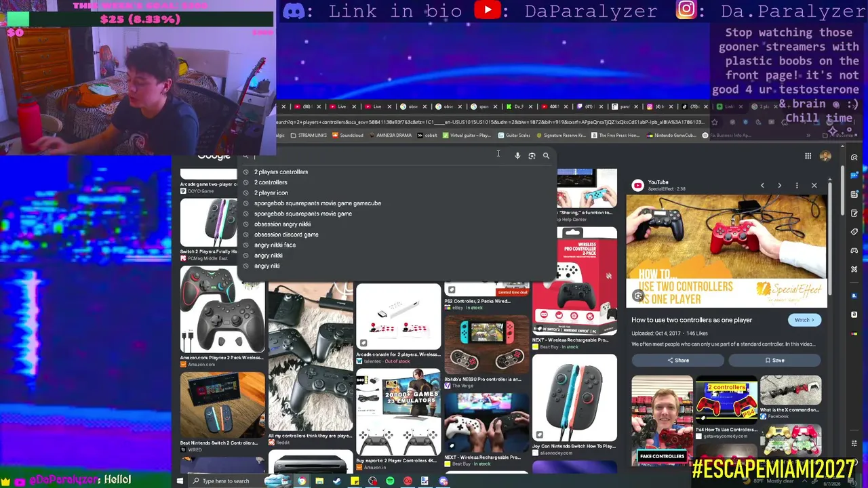Open the Soundcloud bookmark
This screenshot has height=488, width=868.
pos(348,136)
